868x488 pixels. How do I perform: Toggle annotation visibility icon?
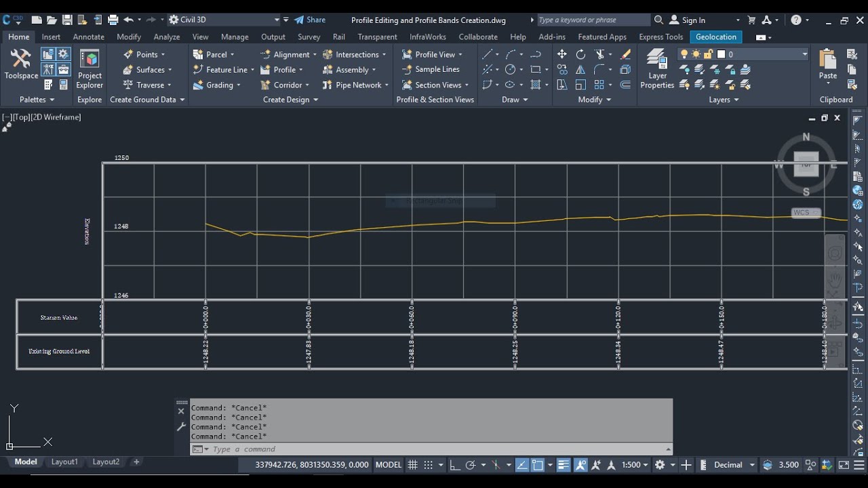[580, 465]
